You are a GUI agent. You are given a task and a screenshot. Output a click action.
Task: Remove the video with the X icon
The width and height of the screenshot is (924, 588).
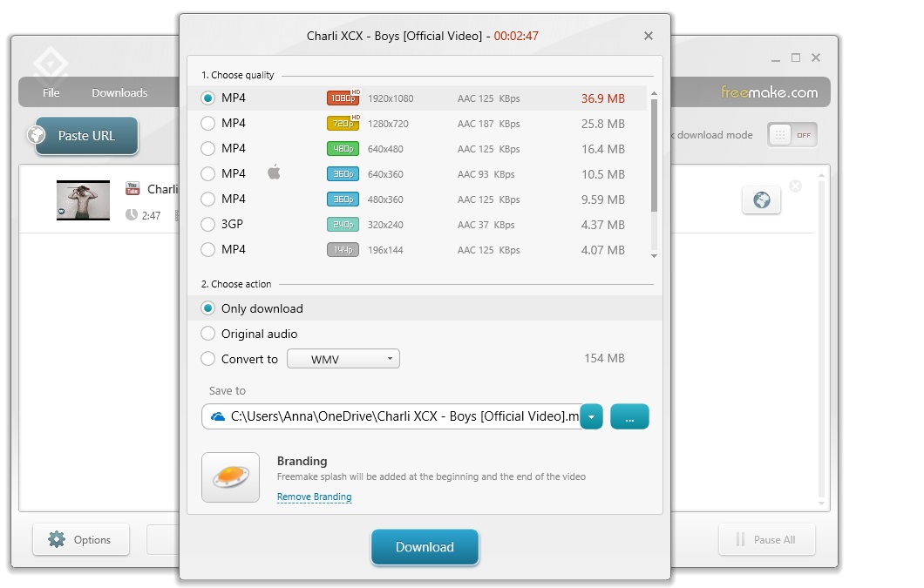tap(796, 186)
